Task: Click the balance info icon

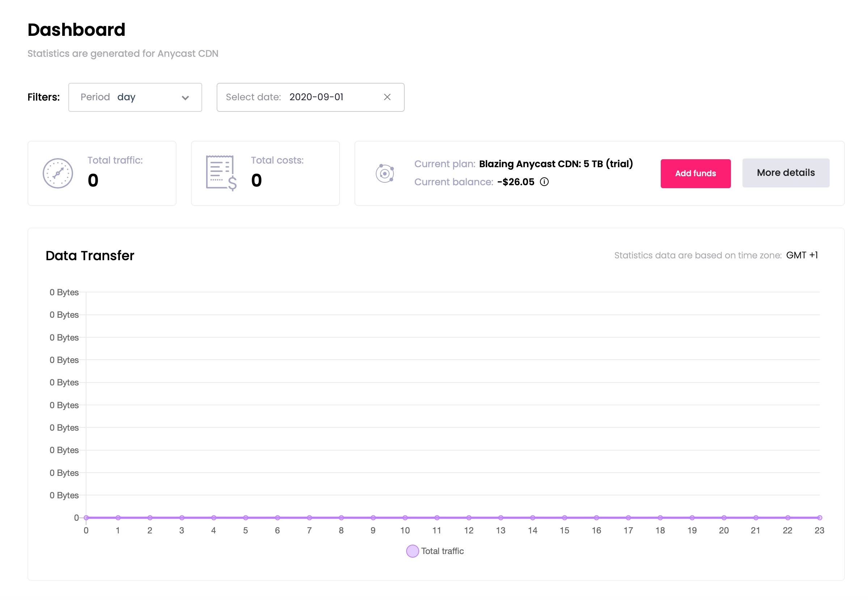Action: 544,182
